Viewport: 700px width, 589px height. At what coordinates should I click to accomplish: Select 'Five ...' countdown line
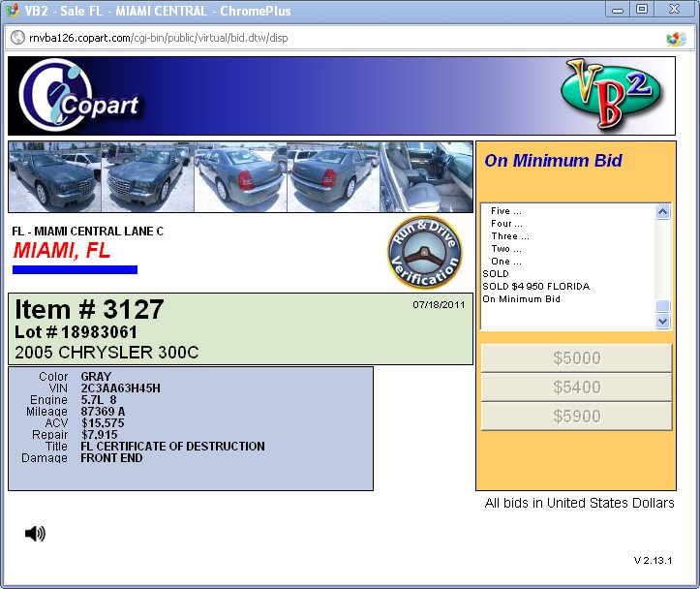[x=505, y=211]
